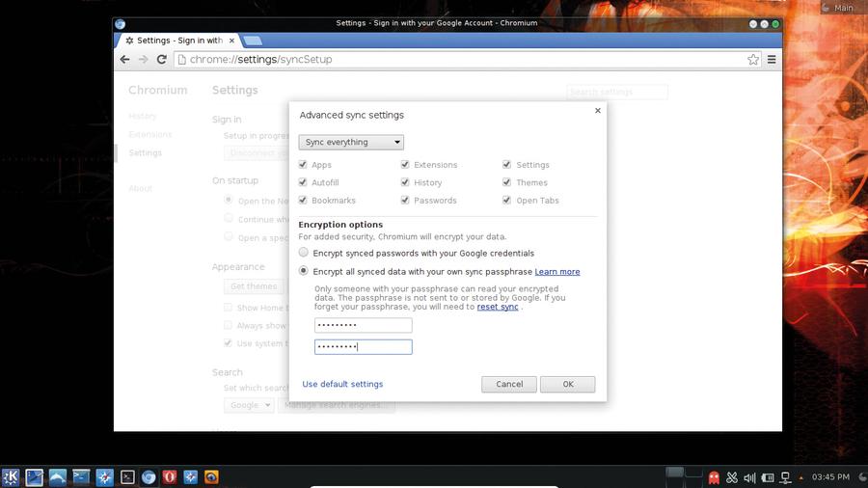Toggle the Extensions sync checkbox
868x488 pixels.
(x=405, y=165)
